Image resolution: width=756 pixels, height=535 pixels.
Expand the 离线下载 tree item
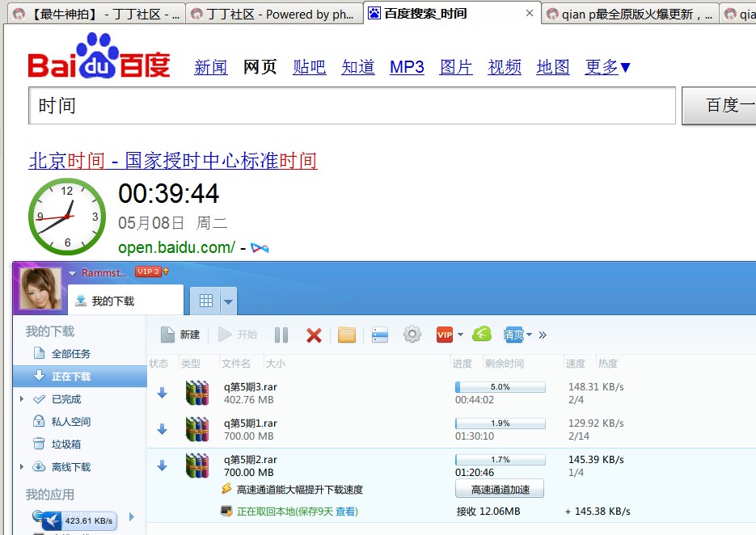click(x=22, y=467)
